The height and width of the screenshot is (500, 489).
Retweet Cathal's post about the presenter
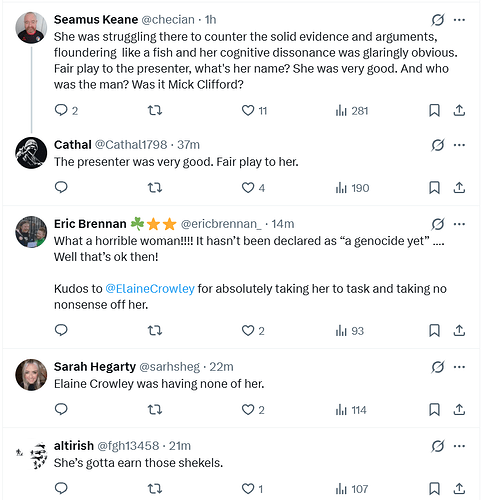[x=155, y=188]
